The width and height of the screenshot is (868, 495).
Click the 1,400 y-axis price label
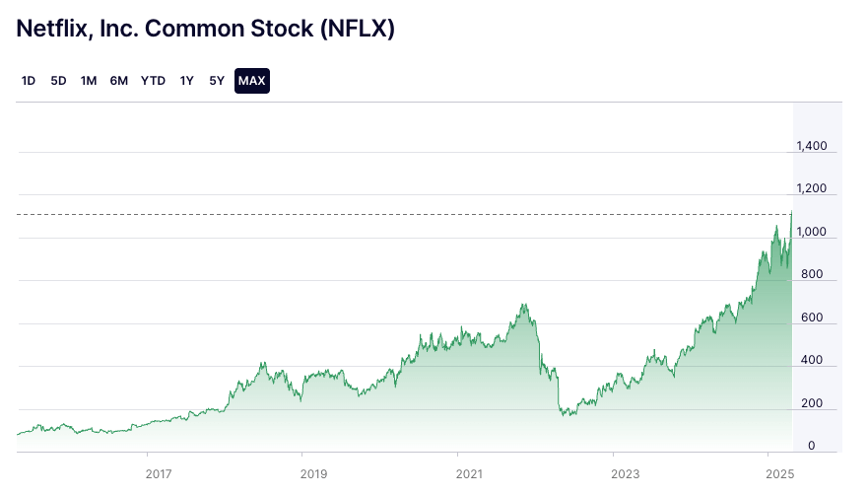[x=811, y=146]
